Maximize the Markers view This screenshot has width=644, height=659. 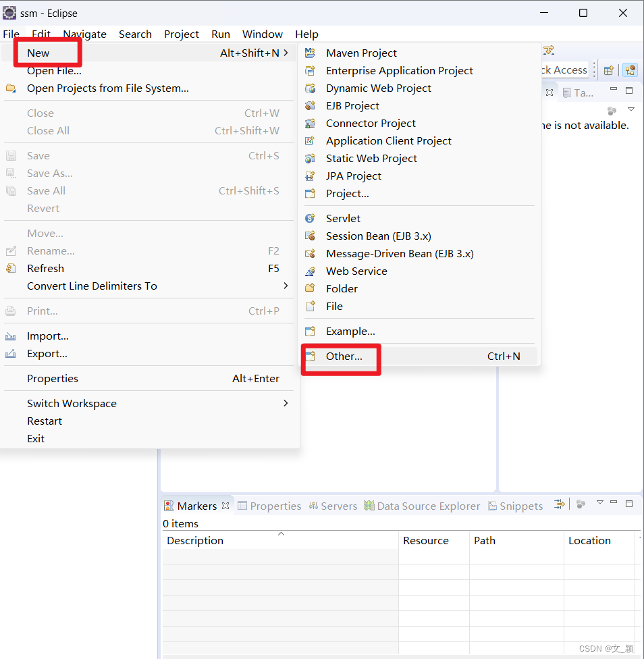tap(629, 504)
